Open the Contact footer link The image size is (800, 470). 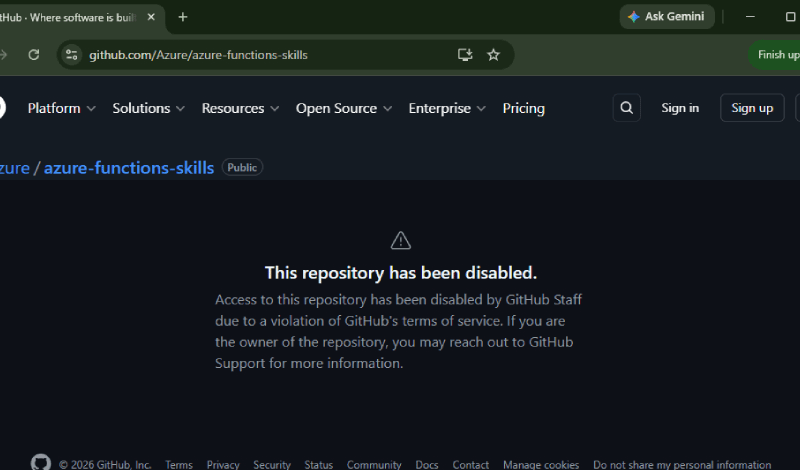[470, 464]
